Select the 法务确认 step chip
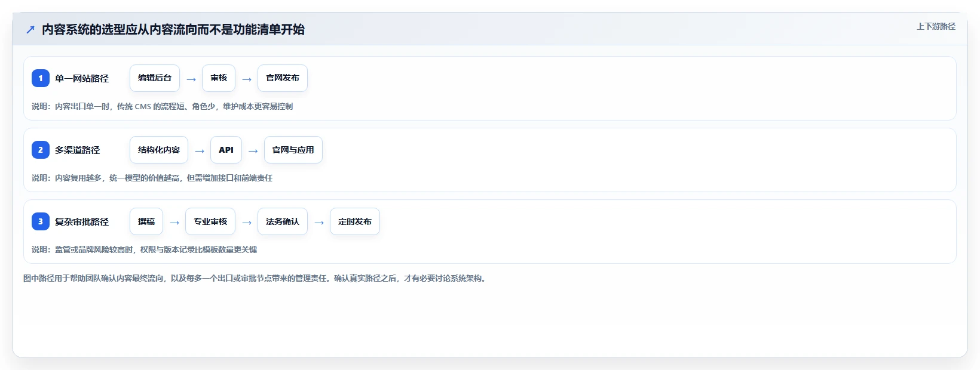 pyautogui.click(x=283, y=221)
